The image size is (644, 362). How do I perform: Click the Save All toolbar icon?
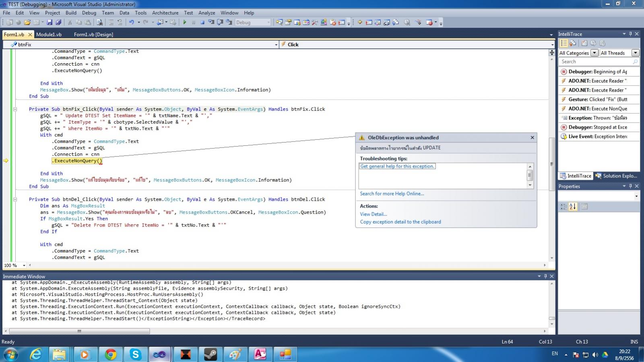coord(58,23)
